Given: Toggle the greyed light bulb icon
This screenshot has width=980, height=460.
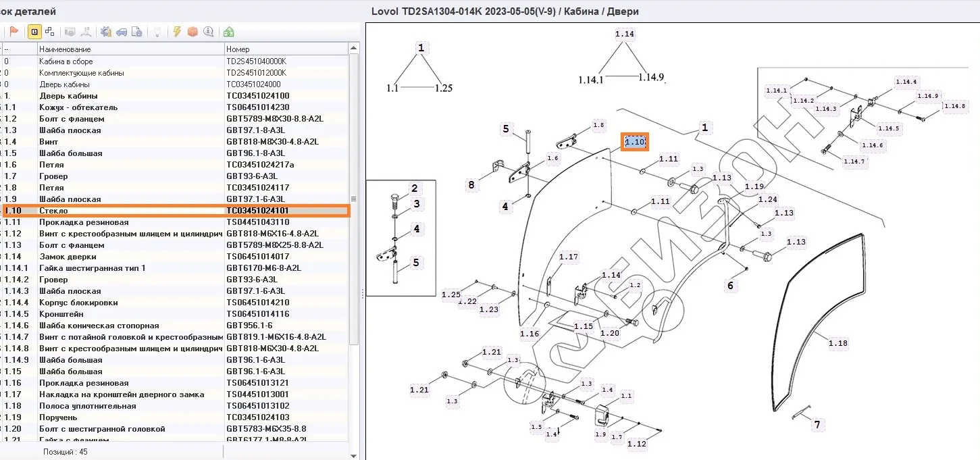Looking at the screenshot, I should click(157, 32).
